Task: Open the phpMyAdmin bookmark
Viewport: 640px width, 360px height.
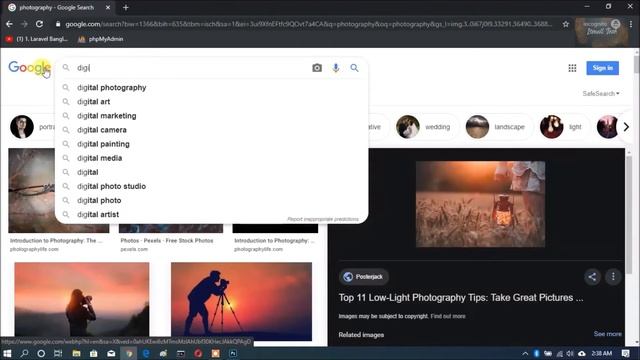Action: tap(100, 39)
